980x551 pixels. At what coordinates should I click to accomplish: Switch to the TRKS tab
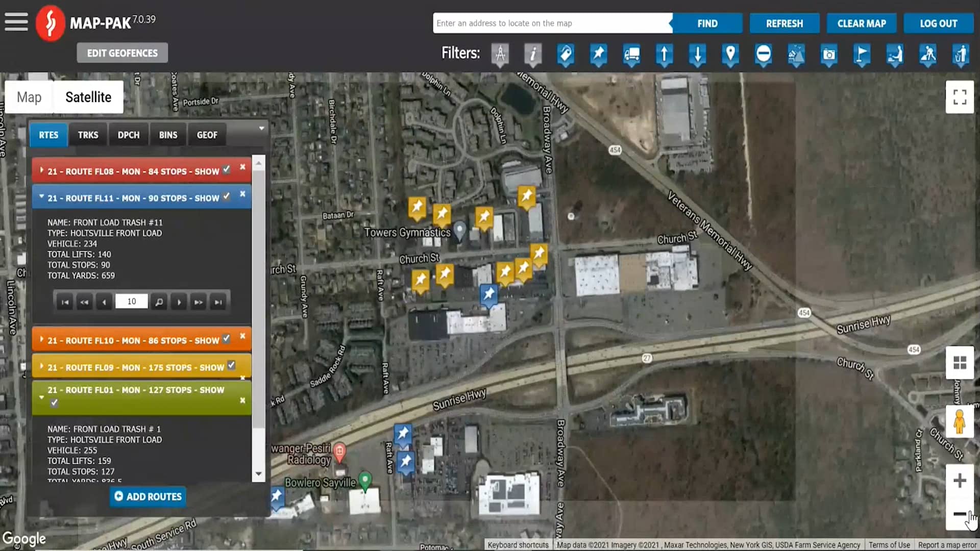[x=88, y=135]
